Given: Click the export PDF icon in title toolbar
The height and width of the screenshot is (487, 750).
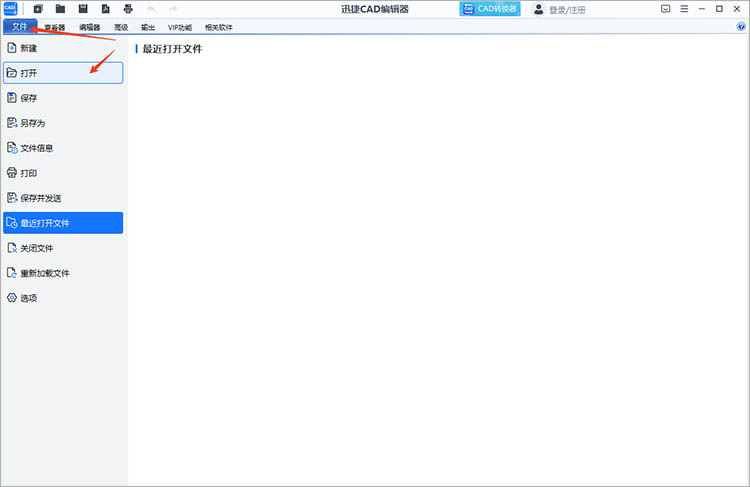Looking at the screenshot, I should tap(105, 9).
